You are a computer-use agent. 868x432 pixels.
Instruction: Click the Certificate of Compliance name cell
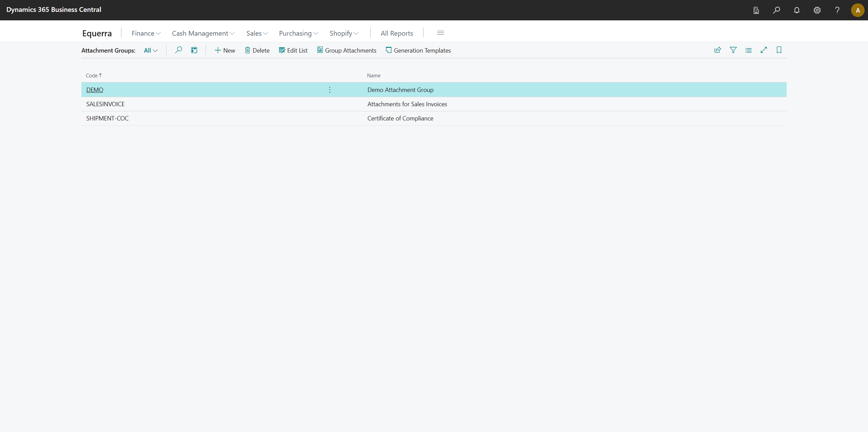point(400,118)
